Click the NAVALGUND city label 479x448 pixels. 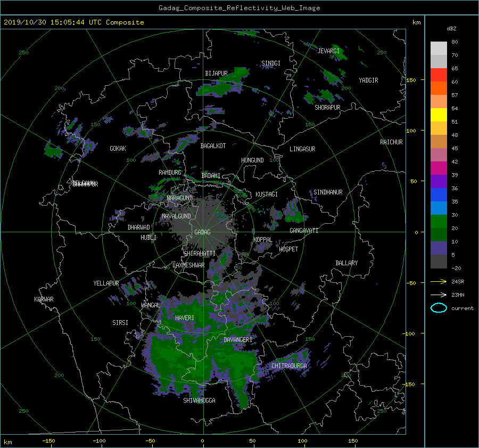176,216
